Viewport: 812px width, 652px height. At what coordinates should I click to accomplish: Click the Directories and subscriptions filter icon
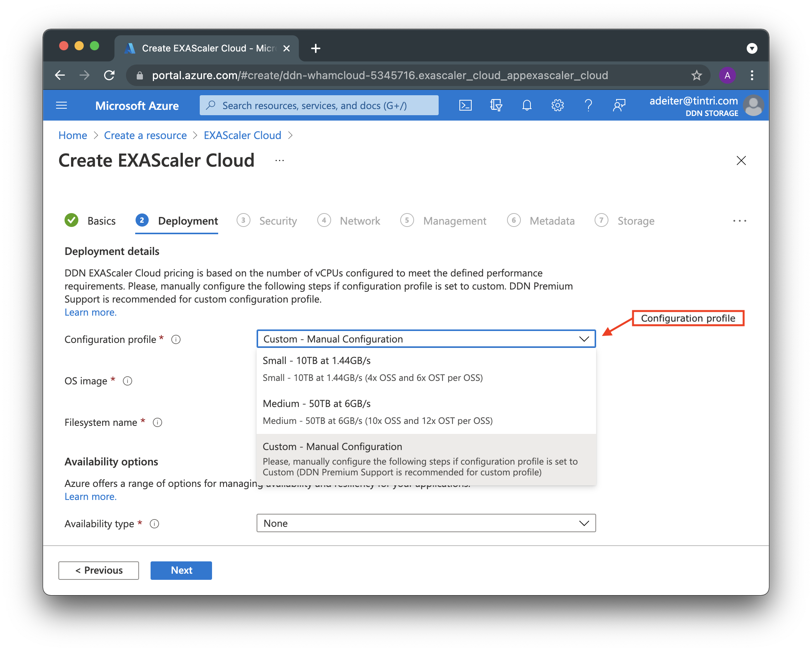[496, 105]
